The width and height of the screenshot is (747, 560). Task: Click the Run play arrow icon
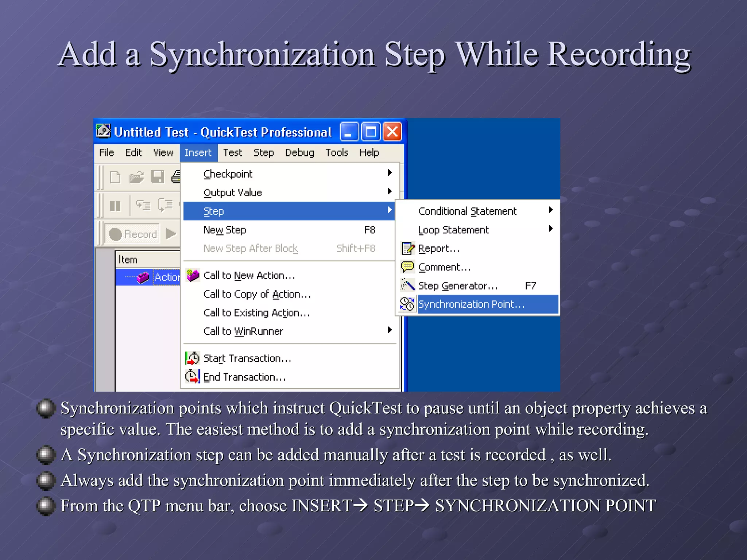(x=171, y=233)
